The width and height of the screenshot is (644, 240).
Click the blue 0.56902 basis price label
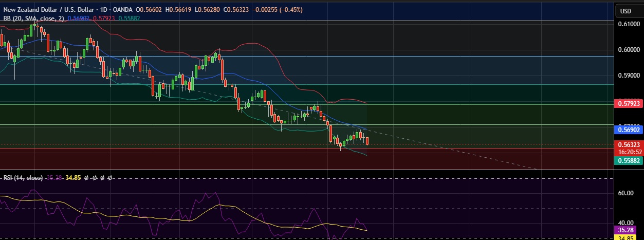pos(629,131)
